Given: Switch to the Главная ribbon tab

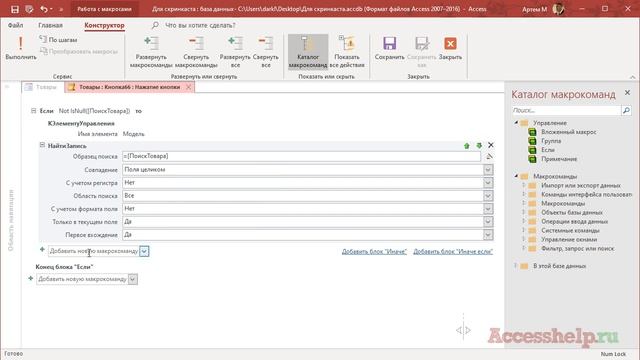Looking at the screenshot, I should click(51, 25).
